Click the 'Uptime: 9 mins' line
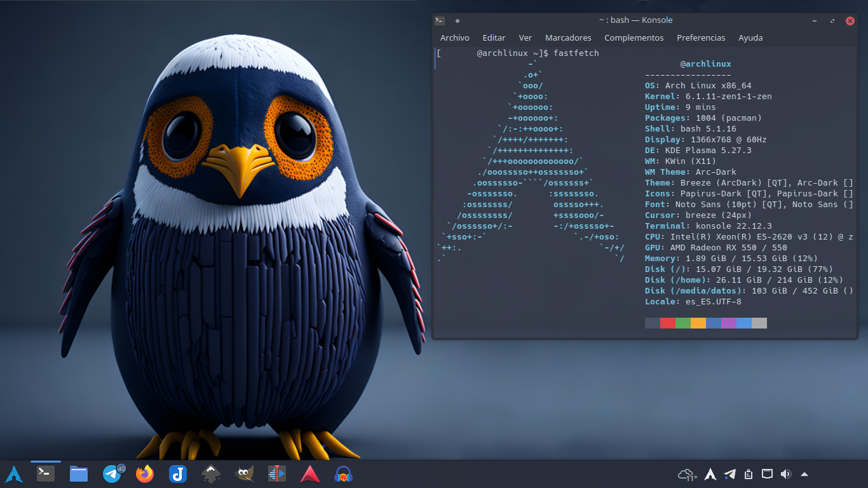 tap(681, 107)
